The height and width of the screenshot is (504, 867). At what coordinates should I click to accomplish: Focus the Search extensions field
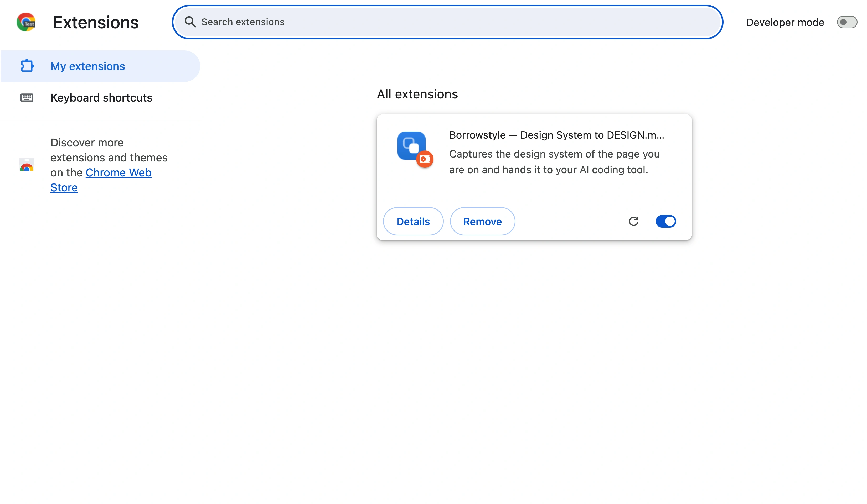447,22
